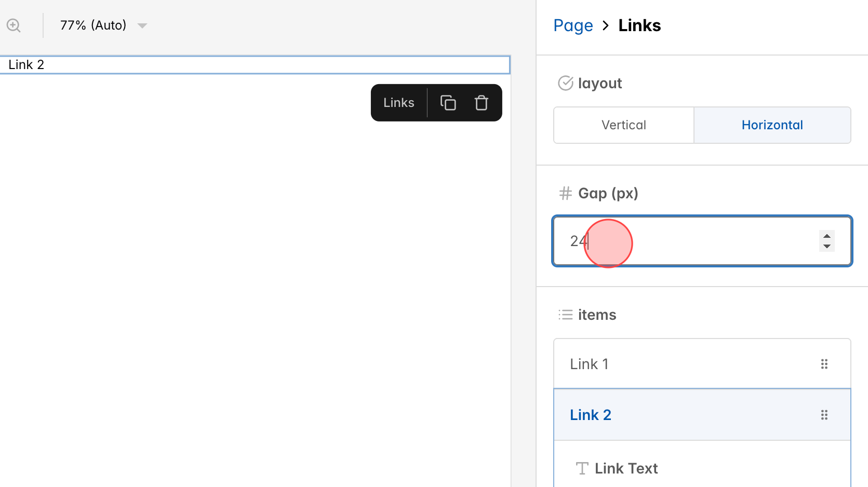
Task: Keep layout set to Horizontal
Action: (772, 125)
